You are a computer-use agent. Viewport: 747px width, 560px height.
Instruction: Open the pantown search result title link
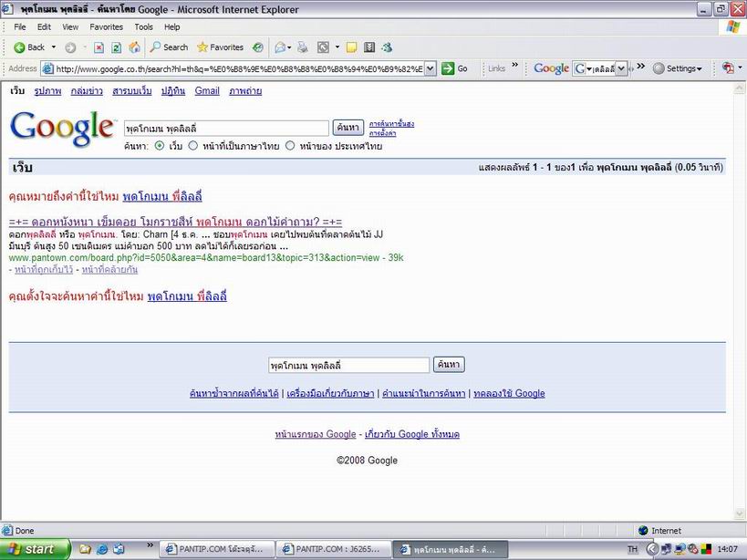pyautogui.click(x=175, y=222)
